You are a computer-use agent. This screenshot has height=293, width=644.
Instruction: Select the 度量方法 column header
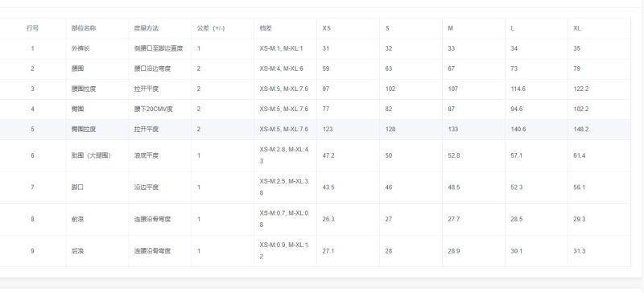click(x=147, y=28)
